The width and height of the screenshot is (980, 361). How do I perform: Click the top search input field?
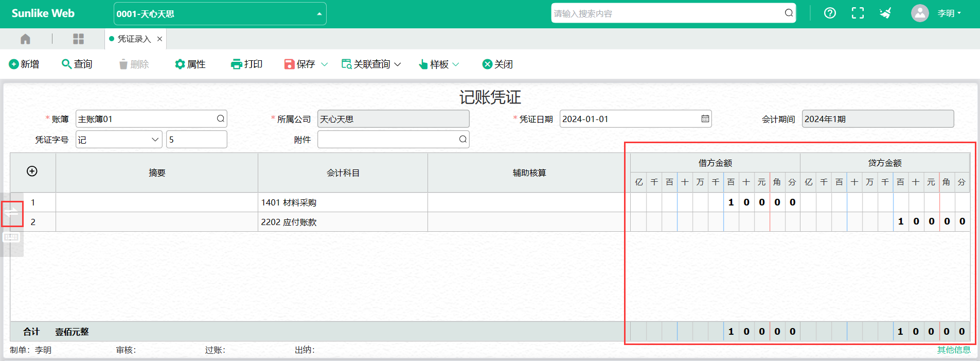pyautogui.click(x=667, y=13)
